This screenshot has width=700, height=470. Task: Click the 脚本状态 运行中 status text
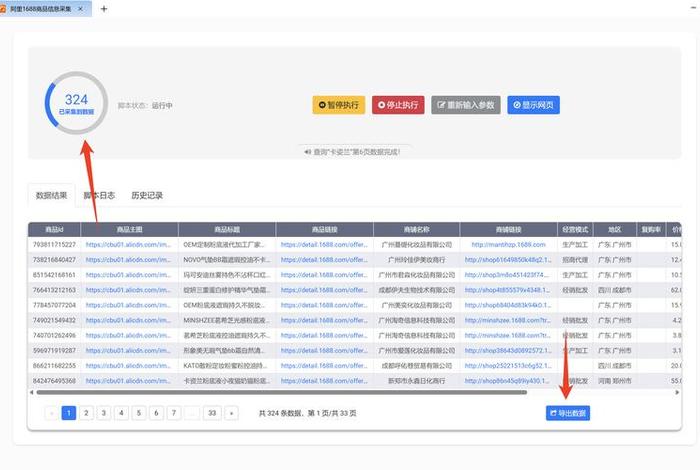click(145, 105)
